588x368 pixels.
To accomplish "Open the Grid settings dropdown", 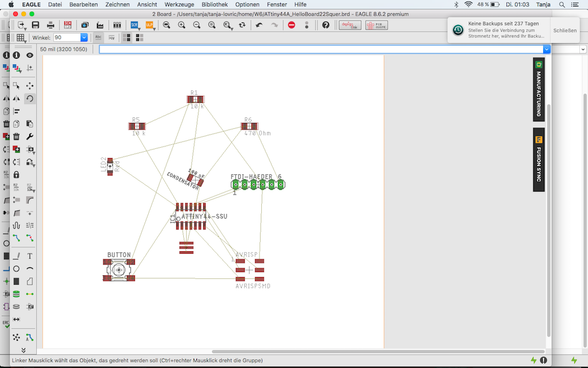I will coord(21,37).
